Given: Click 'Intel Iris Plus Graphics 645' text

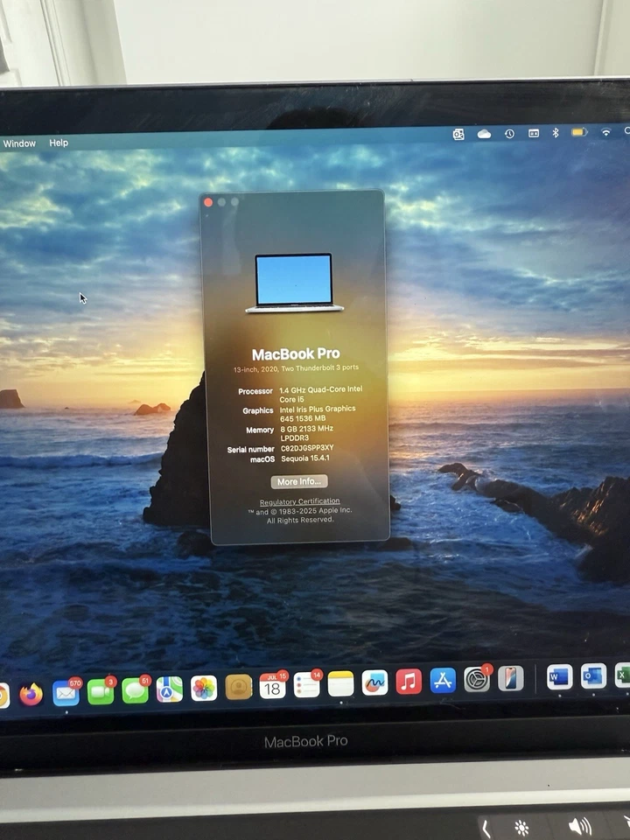Looking at the screenshot, I should coord(317,414).
